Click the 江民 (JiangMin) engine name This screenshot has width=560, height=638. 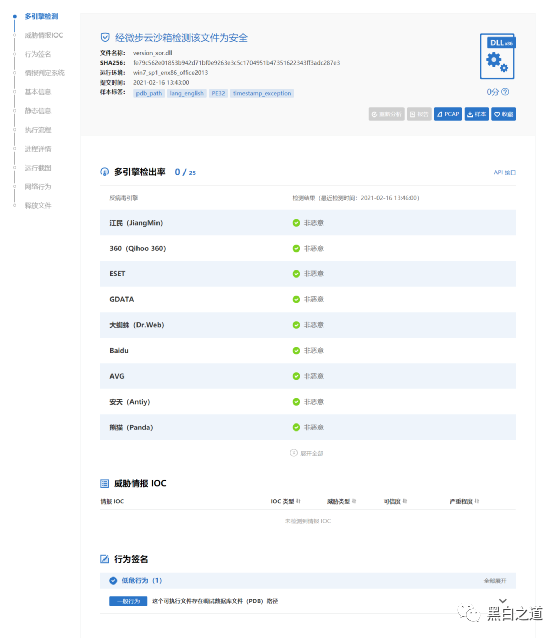coord(136,223)
